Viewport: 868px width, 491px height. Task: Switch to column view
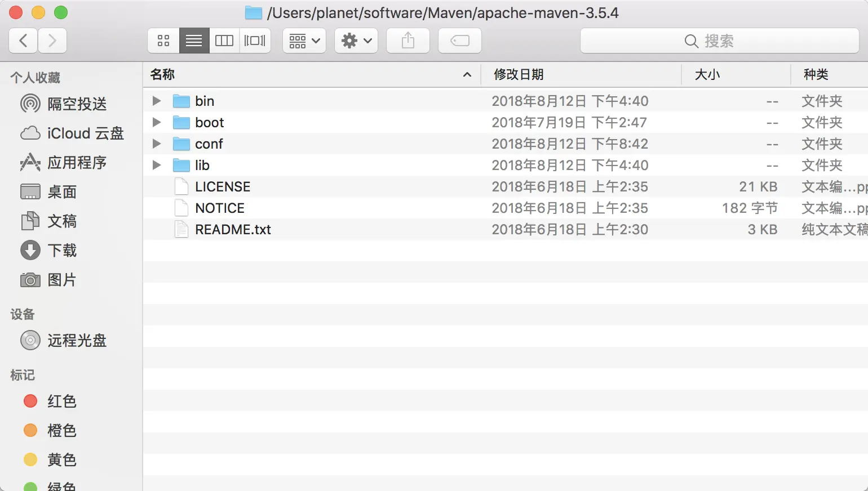tap(224, 41)
